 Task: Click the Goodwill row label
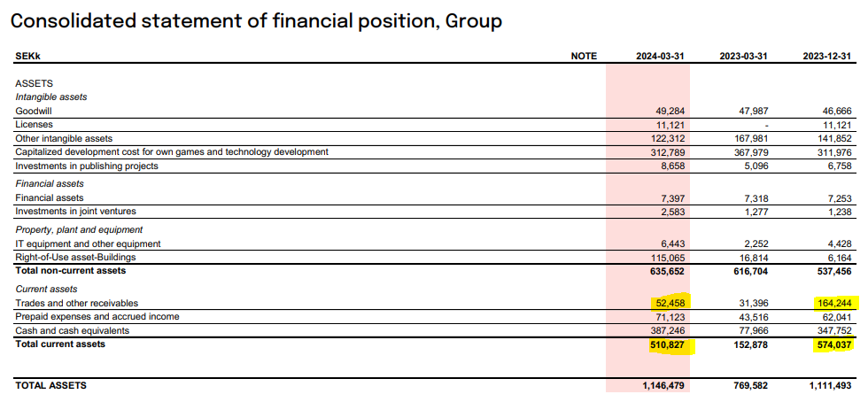tap(34, 111)
